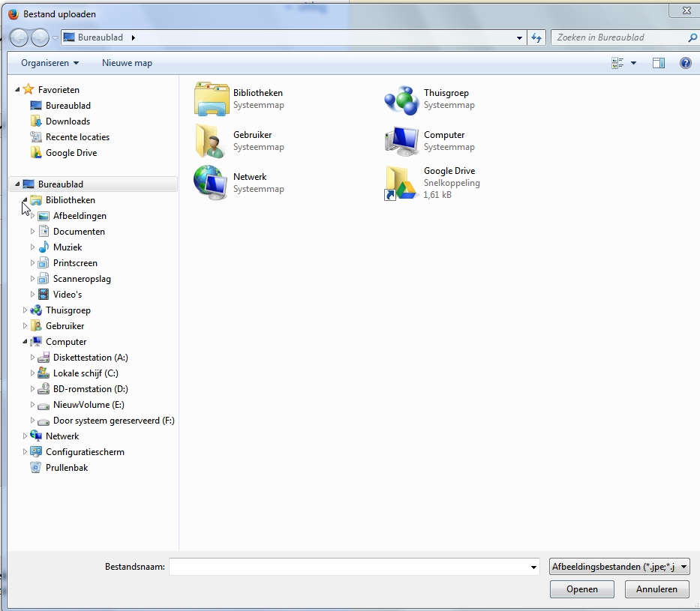Select the Computer icon in file list
This screenshot has width=700, height=611.
click(x=401, y=141)
